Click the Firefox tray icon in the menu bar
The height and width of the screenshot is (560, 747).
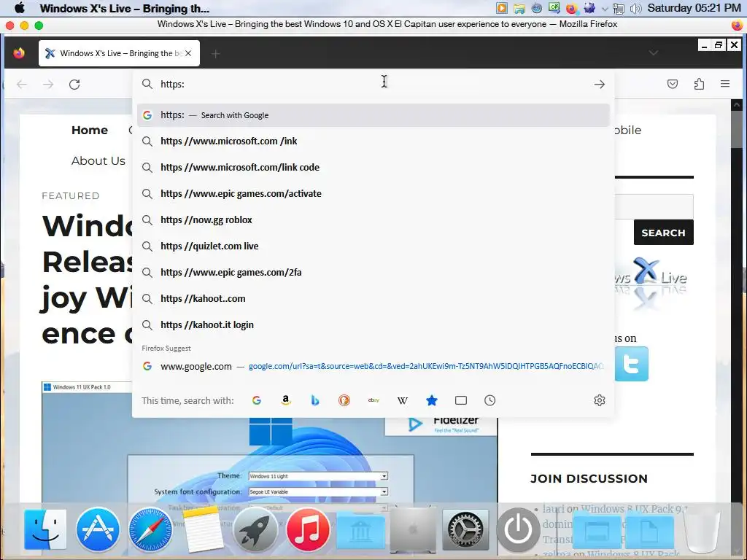pyautogui.click(x=571, y=8)
